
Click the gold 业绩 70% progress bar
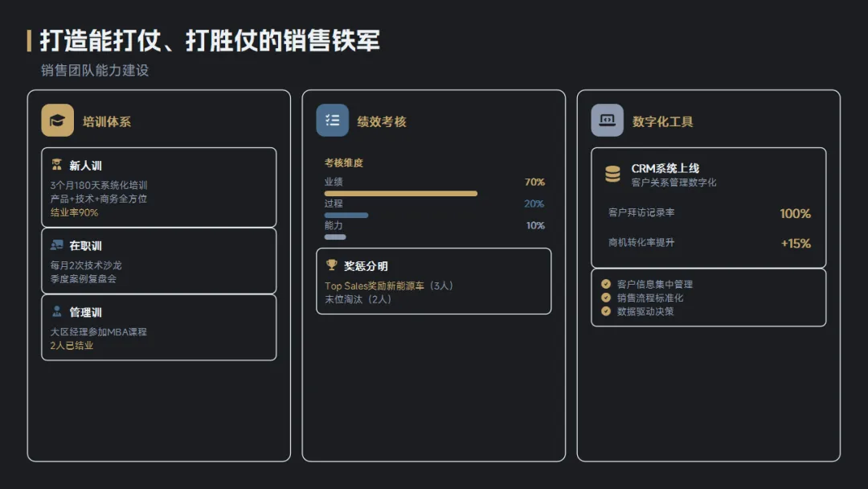[x=400, y=194]
